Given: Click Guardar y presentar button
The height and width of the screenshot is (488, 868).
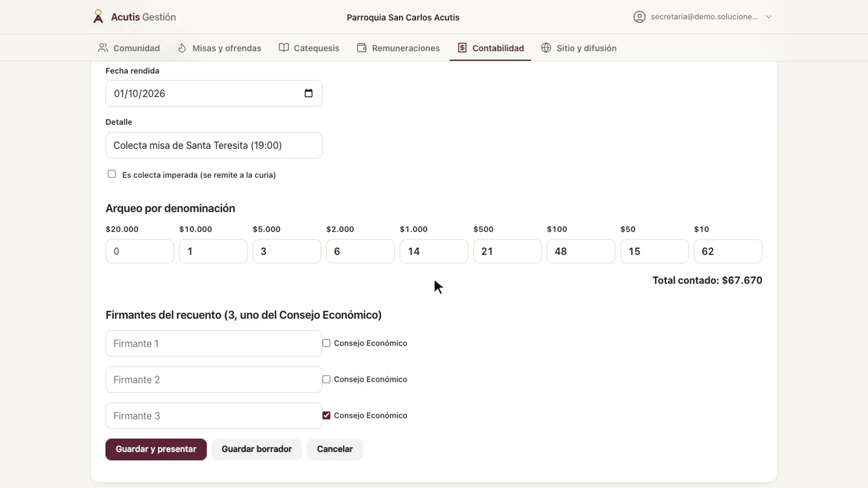Looking at the screenshot, I should pyautogui.click(x=156, y=449).
